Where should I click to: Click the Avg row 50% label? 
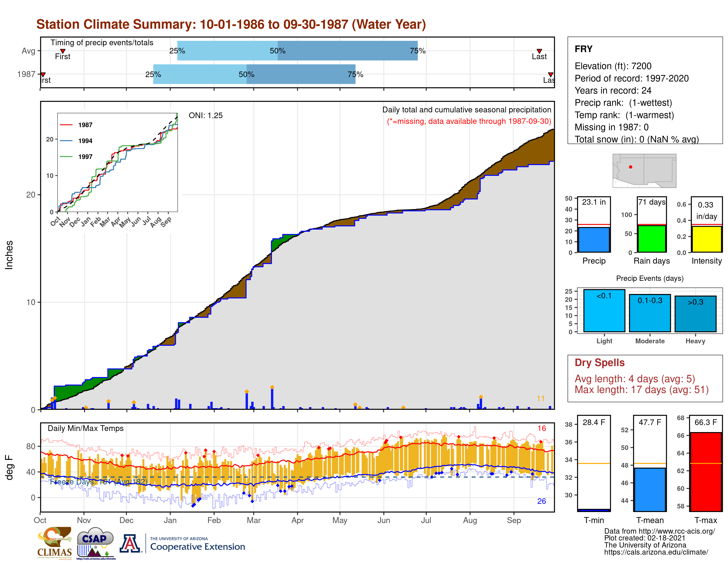point(277,51)
